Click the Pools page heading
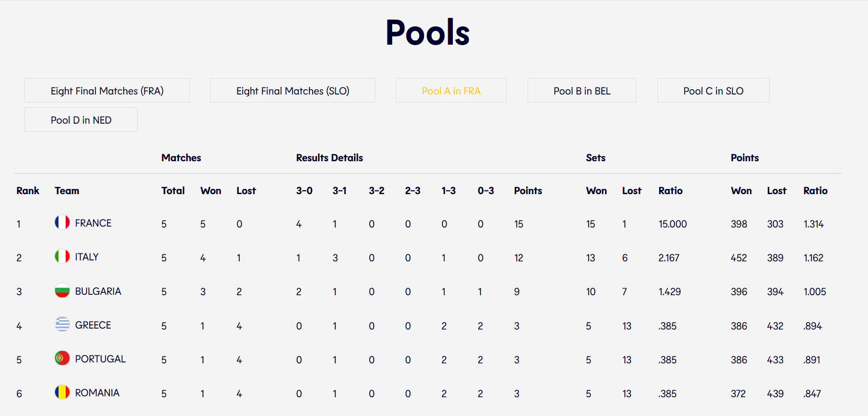Screen dimensions: 868x416 click(427, 32)
